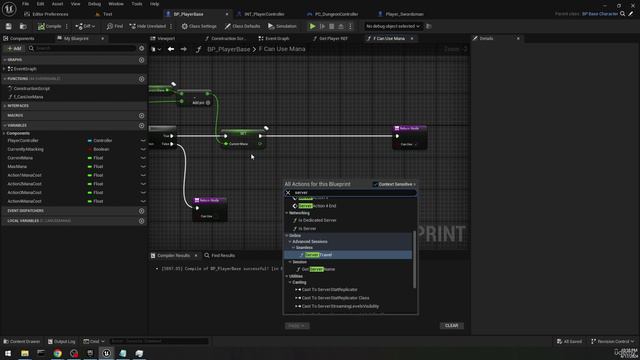This screenshot has height=360, width=640.
Task: Navigate forward in graph history
Action: click(184, 49)
